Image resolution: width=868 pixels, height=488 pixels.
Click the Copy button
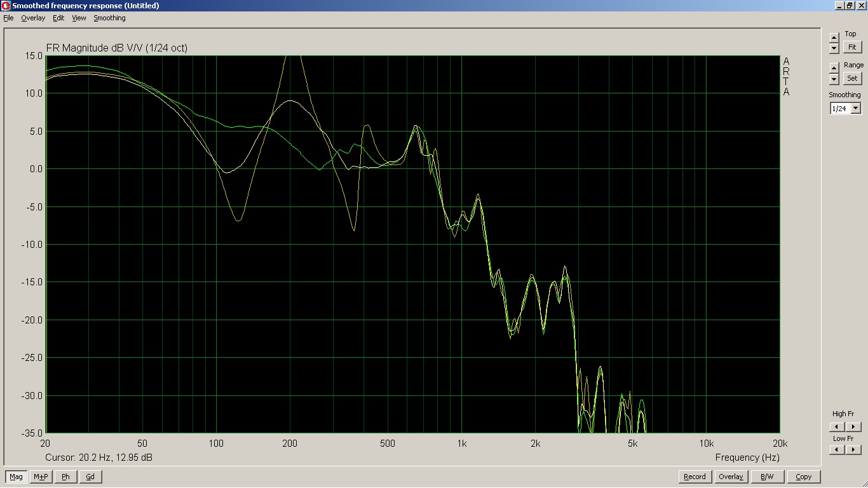click(x=804, y=477)
